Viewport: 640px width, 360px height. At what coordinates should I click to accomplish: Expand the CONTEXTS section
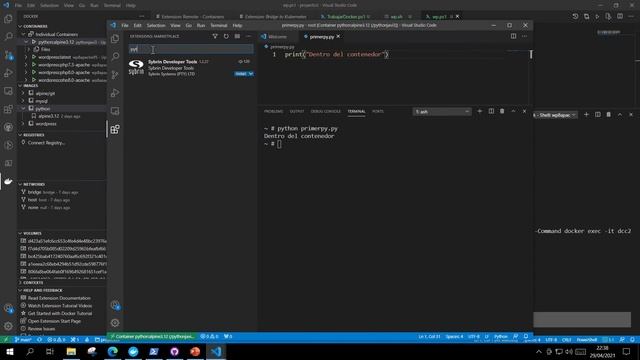(x=33, y=282)
